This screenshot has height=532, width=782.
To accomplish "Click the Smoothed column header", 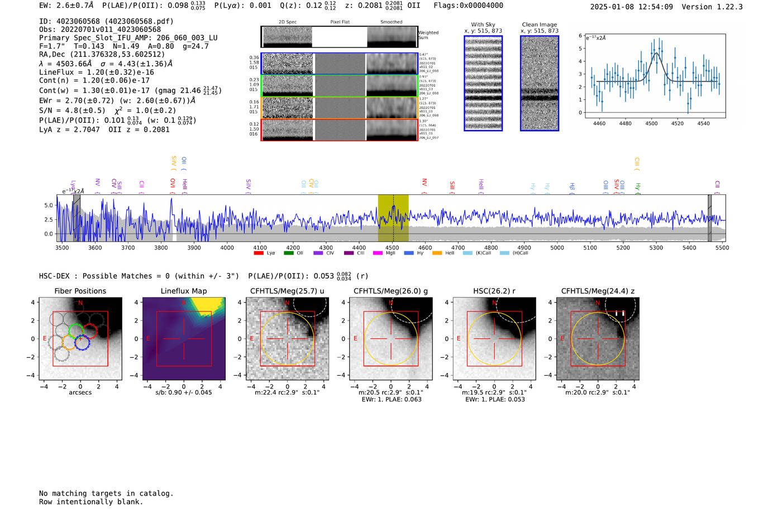I will (x=392, y=22).
